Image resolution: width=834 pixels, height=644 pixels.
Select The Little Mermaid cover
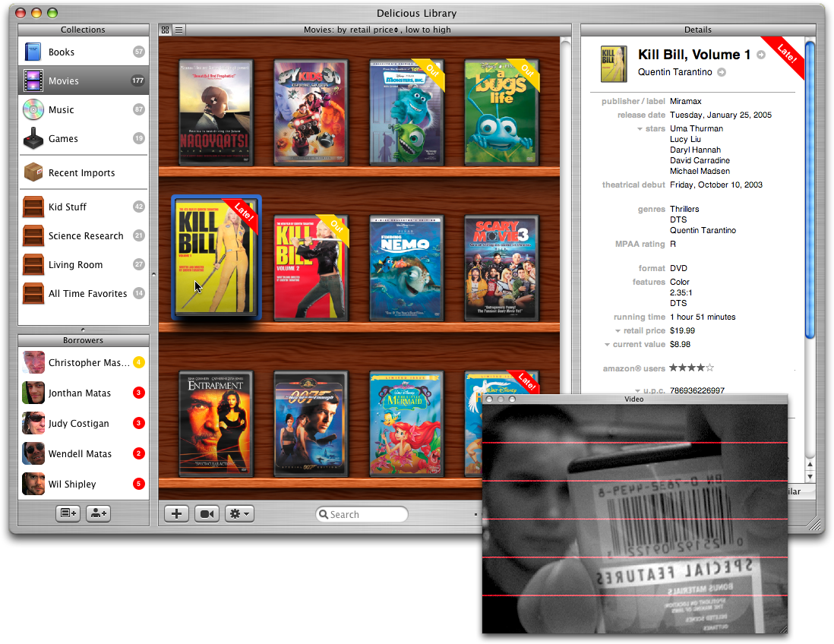click(x=406, y=423)
